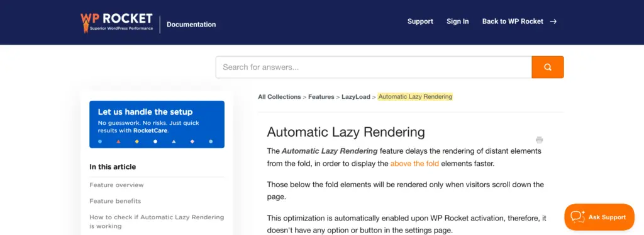Click the print article icon
644x235 pixels.
(539, 140)
